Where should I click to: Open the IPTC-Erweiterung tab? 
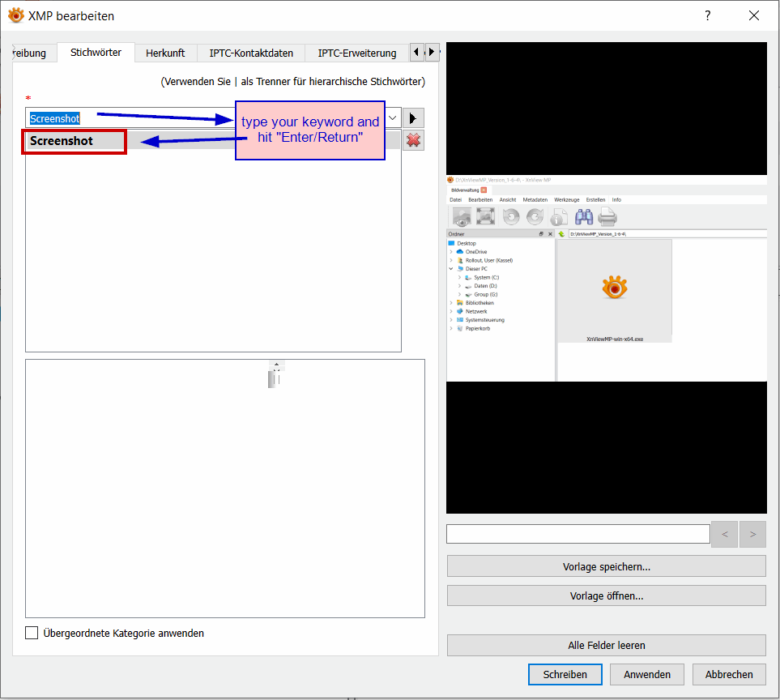[x=356, y=53]
